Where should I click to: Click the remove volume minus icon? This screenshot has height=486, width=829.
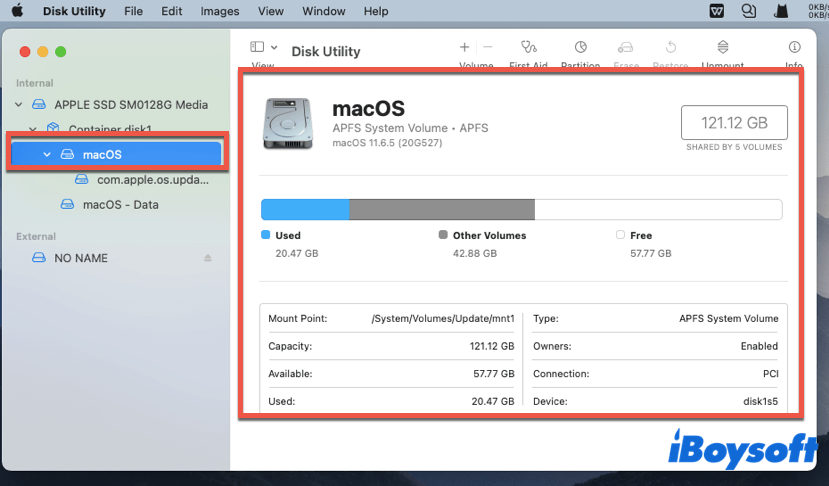coord(487,47)
